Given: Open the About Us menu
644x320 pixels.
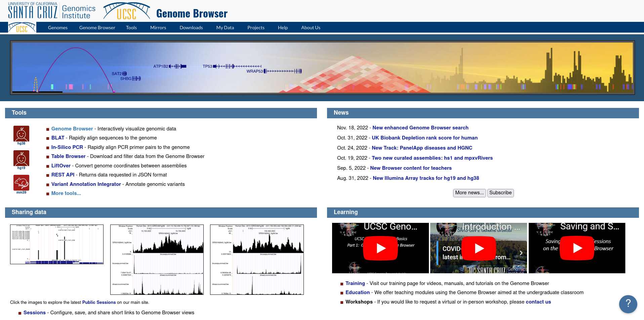Looking at the screenshot, I should coord(311,28).
